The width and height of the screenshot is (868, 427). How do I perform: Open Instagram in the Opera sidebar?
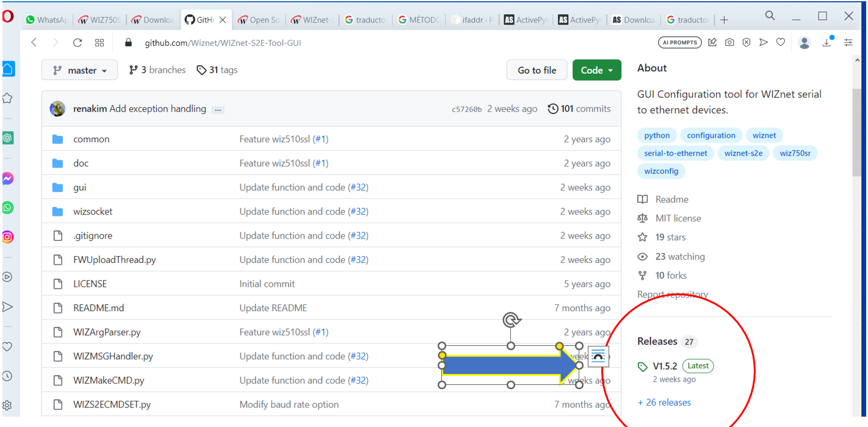[x=8, y=237]
